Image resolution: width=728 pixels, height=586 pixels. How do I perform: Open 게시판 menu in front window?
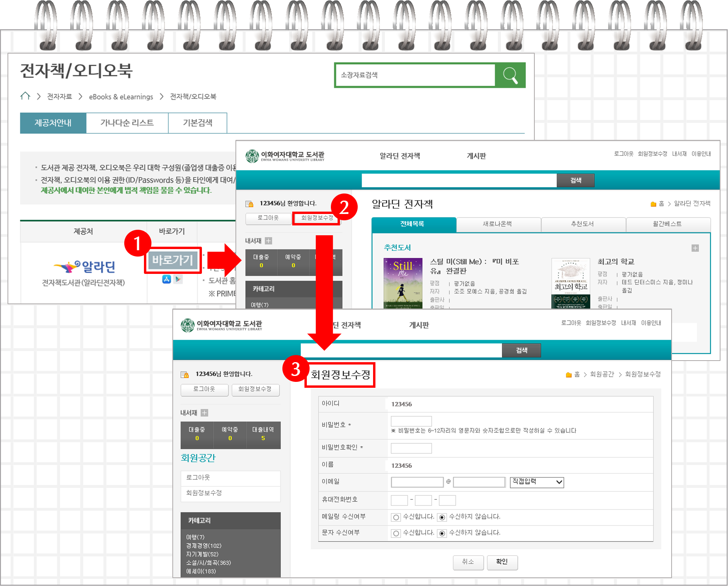(x=419, y=325)
